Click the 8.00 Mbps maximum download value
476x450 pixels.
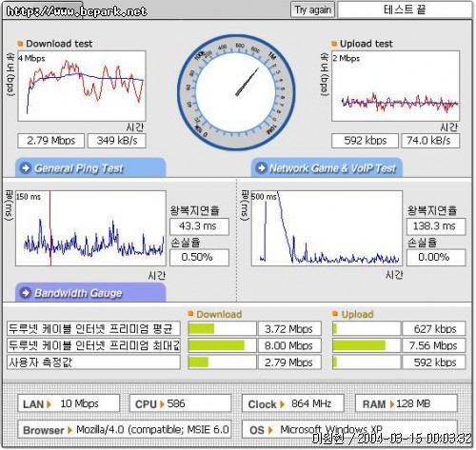pyautogui.click(x=289, y=345)
